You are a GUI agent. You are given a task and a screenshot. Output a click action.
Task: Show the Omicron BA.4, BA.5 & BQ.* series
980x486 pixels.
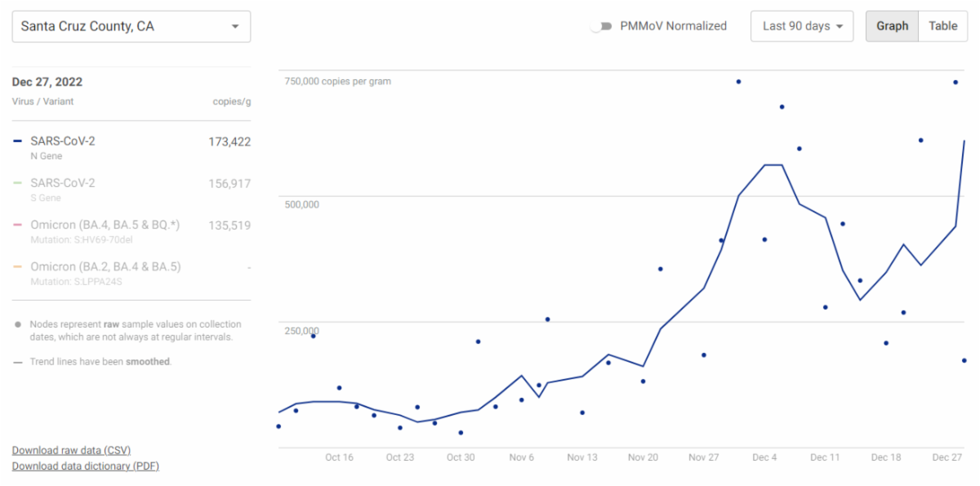tap(105, 225)
